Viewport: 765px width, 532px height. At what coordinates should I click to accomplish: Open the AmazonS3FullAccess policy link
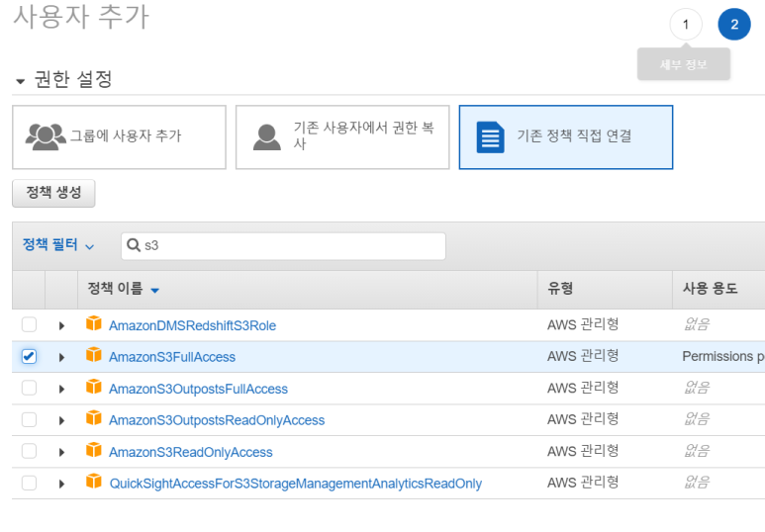pyautogui.click(x=172, y=357)
